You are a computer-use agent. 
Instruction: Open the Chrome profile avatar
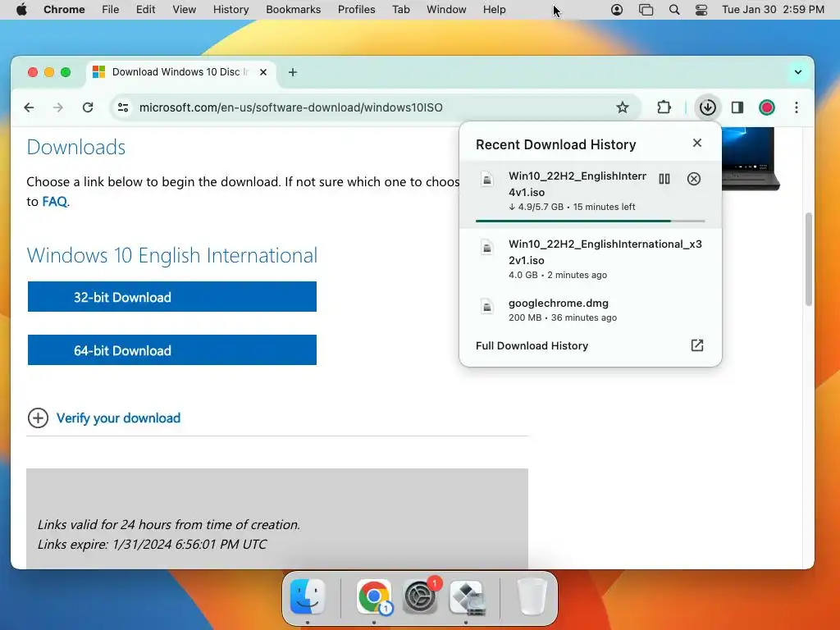pos(767,107)
